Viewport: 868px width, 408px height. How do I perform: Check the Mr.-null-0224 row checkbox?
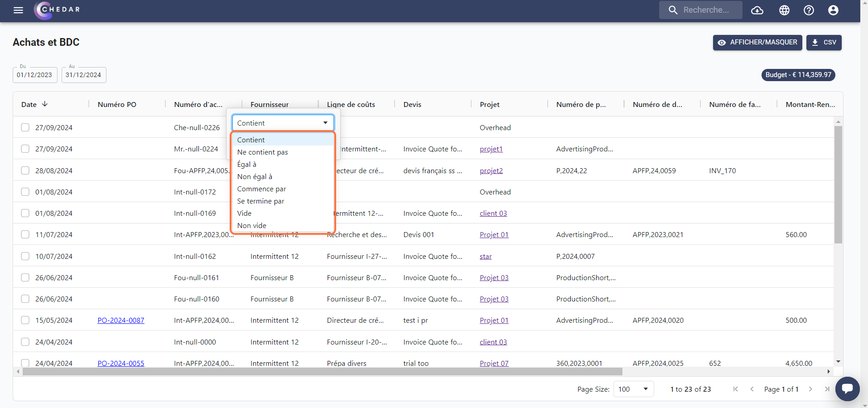25,149
